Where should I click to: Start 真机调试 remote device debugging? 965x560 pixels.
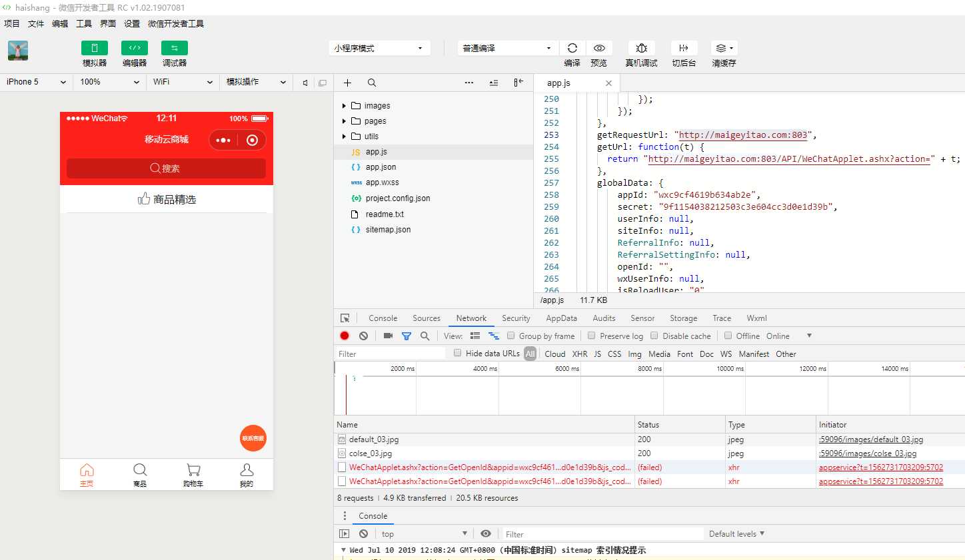[641, 48]
